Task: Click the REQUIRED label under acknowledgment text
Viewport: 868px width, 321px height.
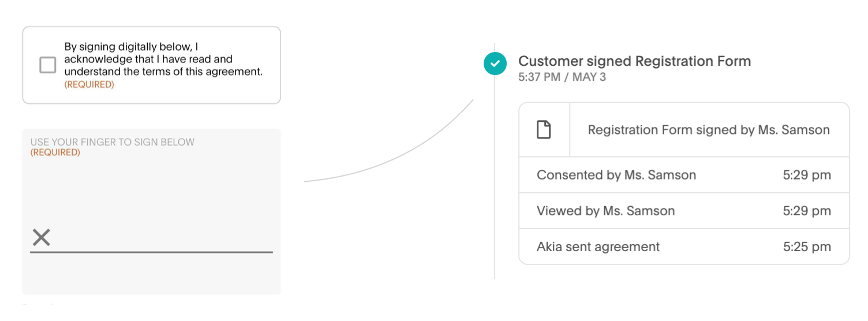Action: point(89,84)
